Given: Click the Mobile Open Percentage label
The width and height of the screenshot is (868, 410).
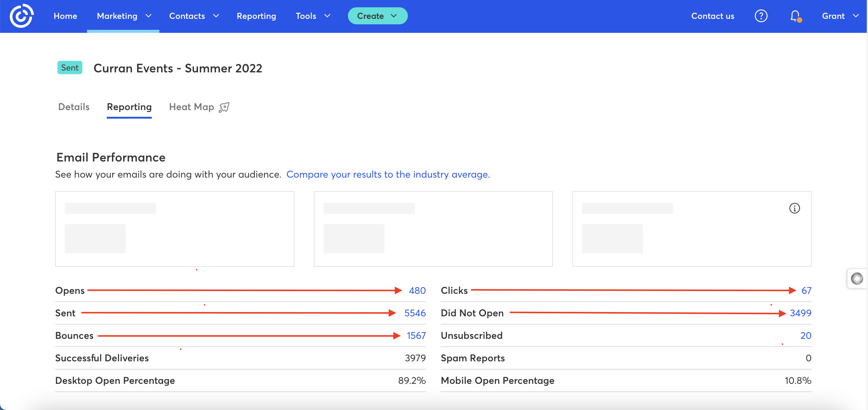Looking at the screenshot, I should click(x=497, y=381).
